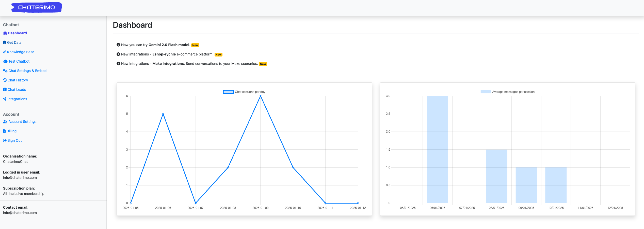Click the Chat History clock icon
This screenshot has width=644, height=229.
coord(5,80)
